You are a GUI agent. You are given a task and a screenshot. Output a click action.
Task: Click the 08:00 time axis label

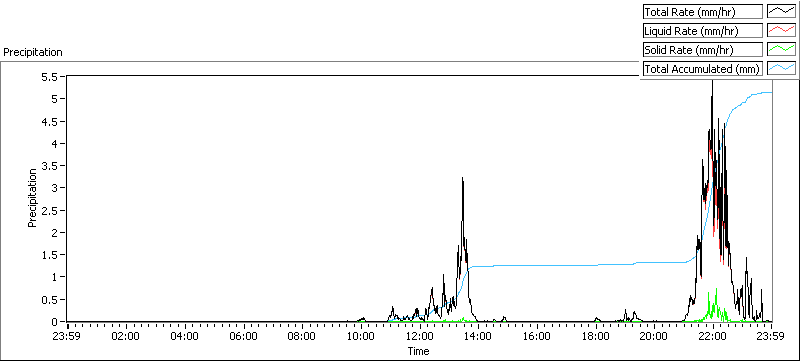point(302,336)
